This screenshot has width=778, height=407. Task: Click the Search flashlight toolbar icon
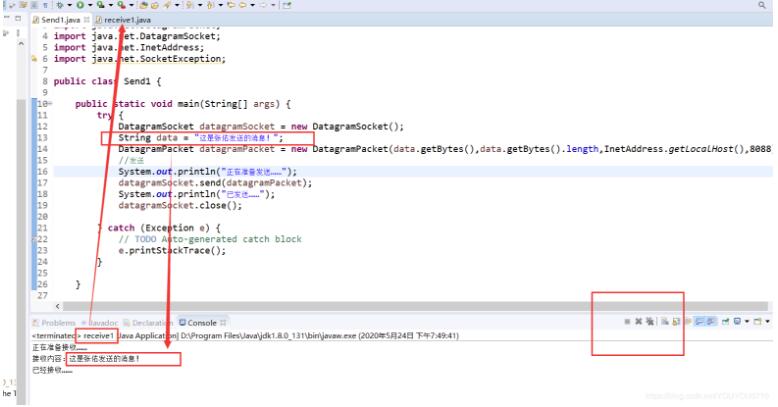point(167,5)
